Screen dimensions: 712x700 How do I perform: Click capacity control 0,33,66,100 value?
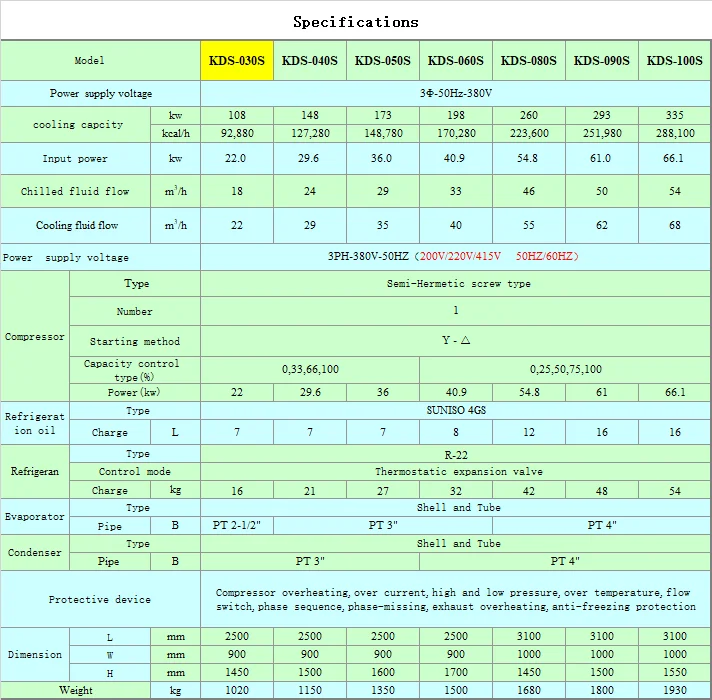coord(310,369)
